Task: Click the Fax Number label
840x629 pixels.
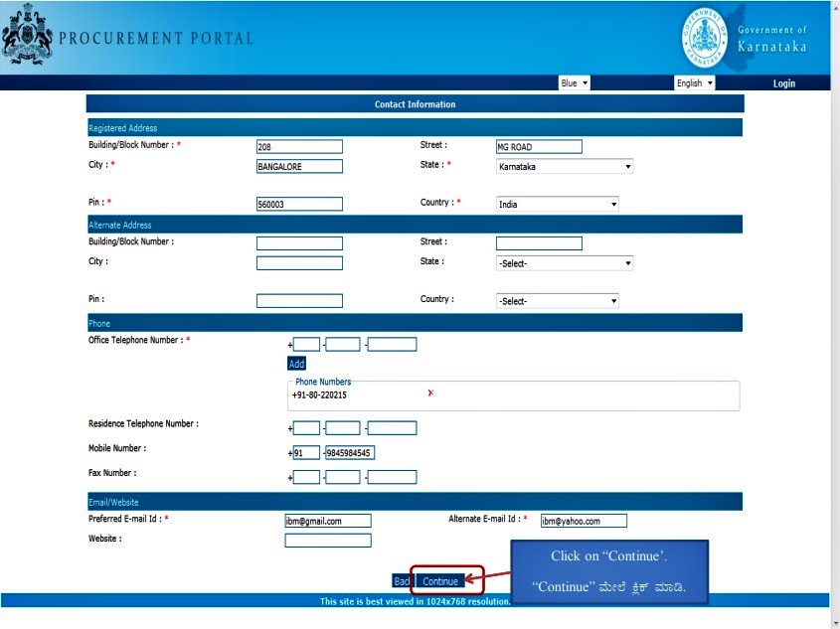Action: pos(112,473)
